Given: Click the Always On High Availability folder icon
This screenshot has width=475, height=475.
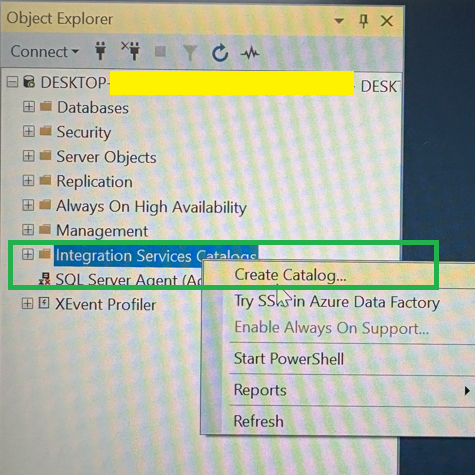Looking at the screenshot, I should (45, 205).
